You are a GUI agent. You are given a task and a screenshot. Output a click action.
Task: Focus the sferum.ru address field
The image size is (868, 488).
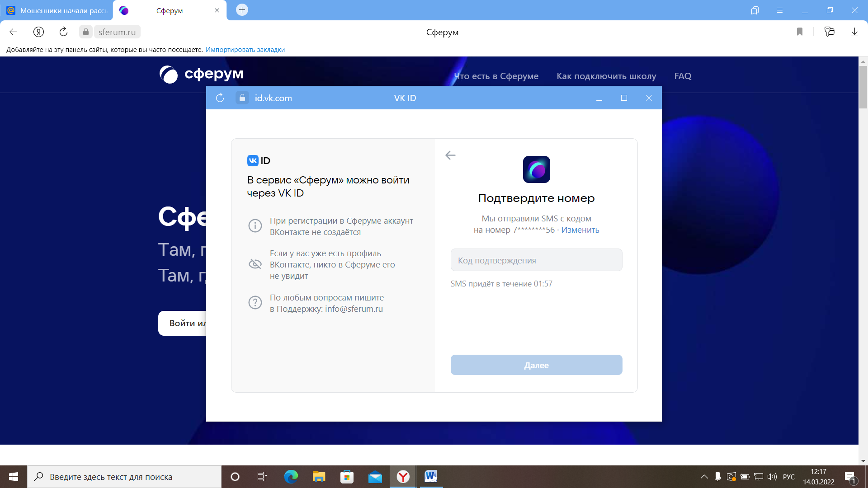[117, 32]
